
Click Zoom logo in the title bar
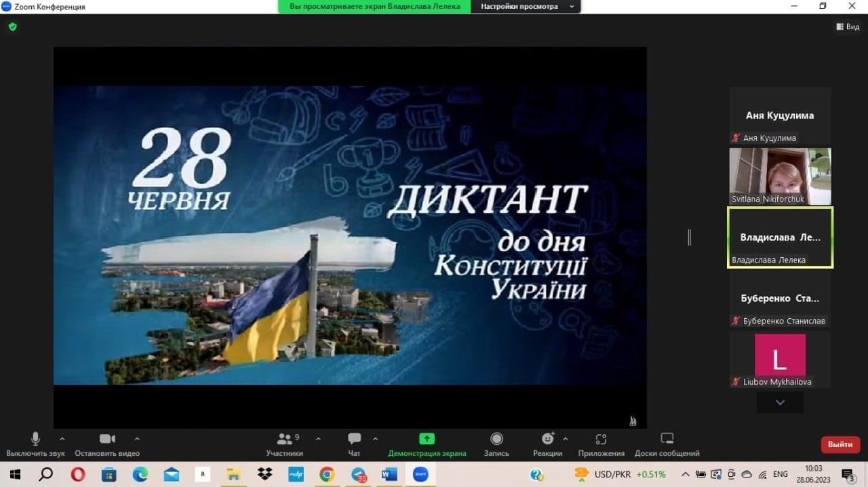pos(6,6)
